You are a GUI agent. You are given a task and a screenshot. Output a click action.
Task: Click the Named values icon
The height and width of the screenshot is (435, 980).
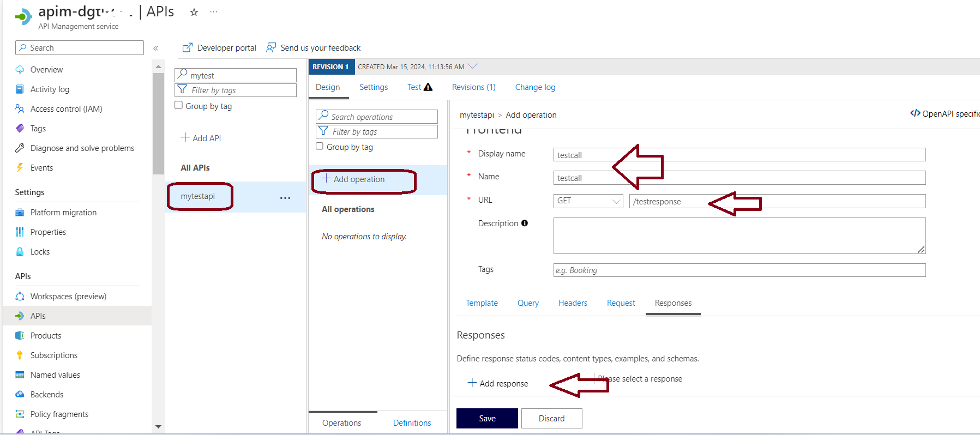pos(20,375)
